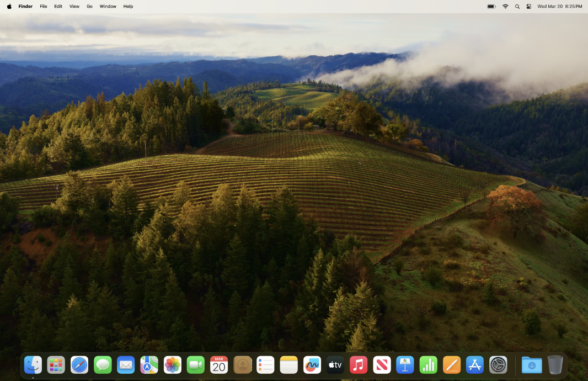
Task: Open Pages
Action: coord(451,364)
